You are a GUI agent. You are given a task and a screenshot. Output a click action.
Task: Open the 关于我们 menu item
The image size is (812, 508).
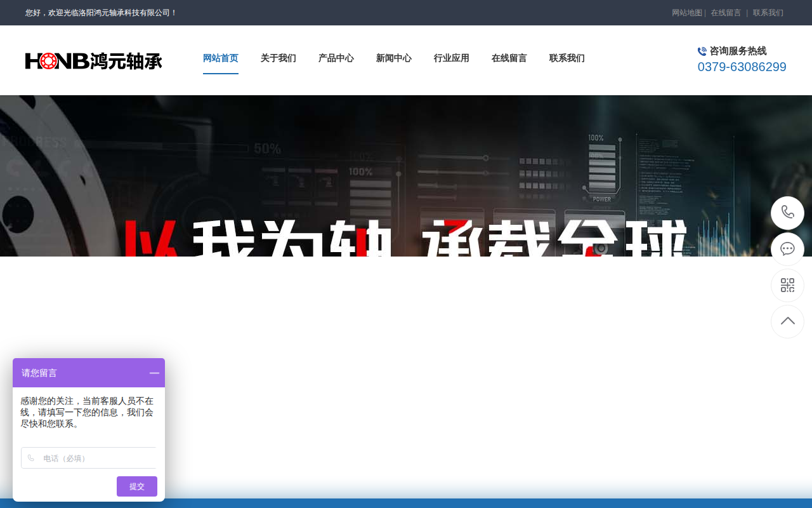[x=278, y=58]
